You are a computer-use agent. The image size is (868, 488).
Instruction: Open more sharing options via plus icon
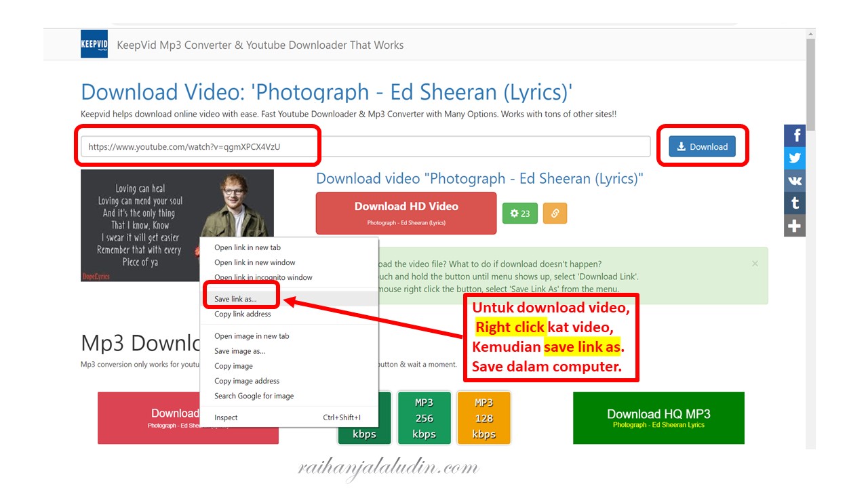(794, 225)
